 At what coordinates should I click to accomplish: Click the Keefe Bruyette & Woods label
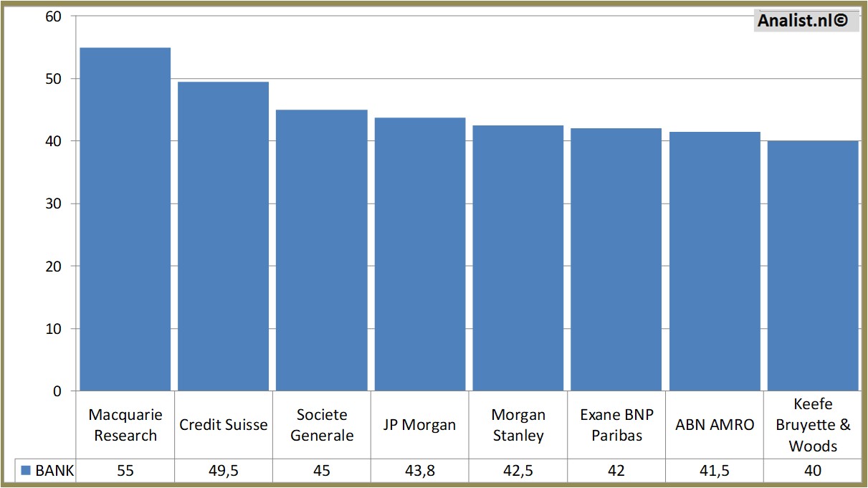tap(813, 425)
